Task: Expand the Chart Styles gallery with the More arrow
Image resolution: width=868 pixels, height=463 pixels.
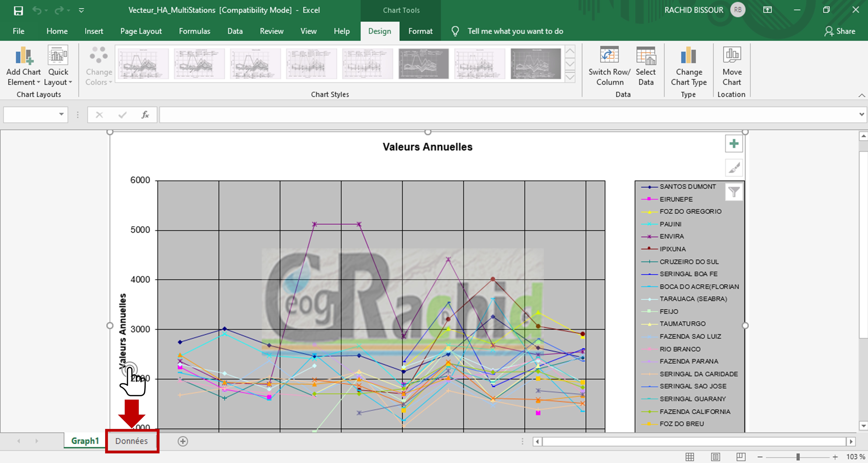Action: [570, 77]
